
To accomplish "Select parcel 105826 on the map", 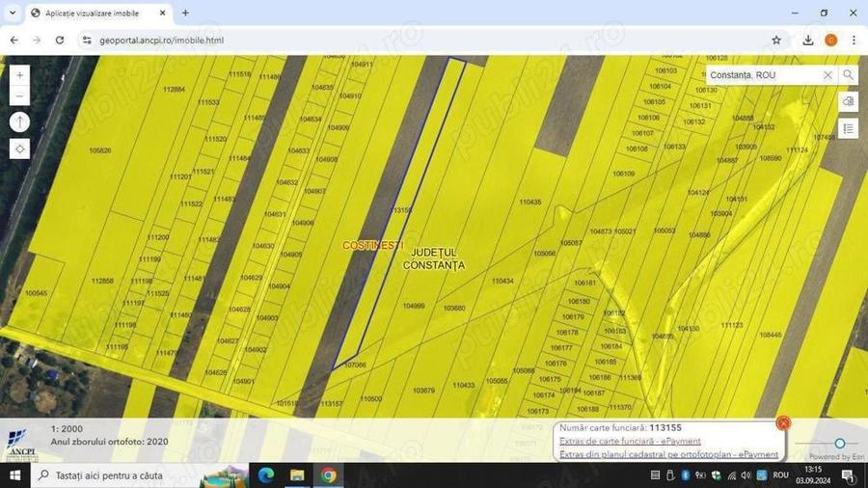I will point(99,150).
